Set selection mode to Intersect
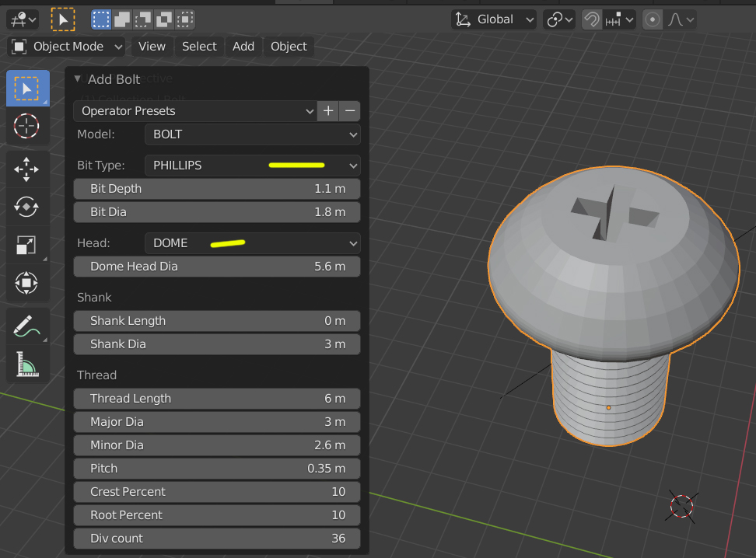 pyautogui.click(x=185, y=19)
